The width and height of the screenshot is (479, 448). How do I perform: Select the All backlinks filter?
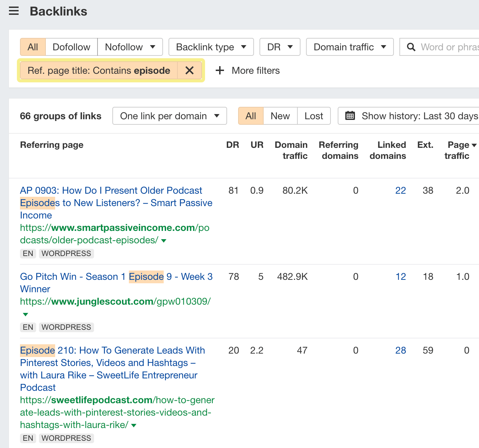[x=32, y=47]
